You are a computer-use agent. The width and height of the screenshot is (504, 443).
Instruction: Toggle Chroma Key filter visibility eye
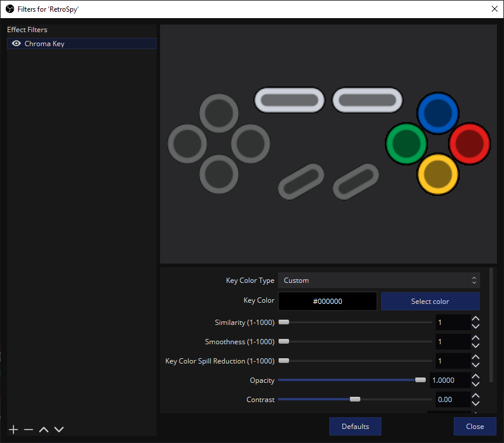coord(16,43)
